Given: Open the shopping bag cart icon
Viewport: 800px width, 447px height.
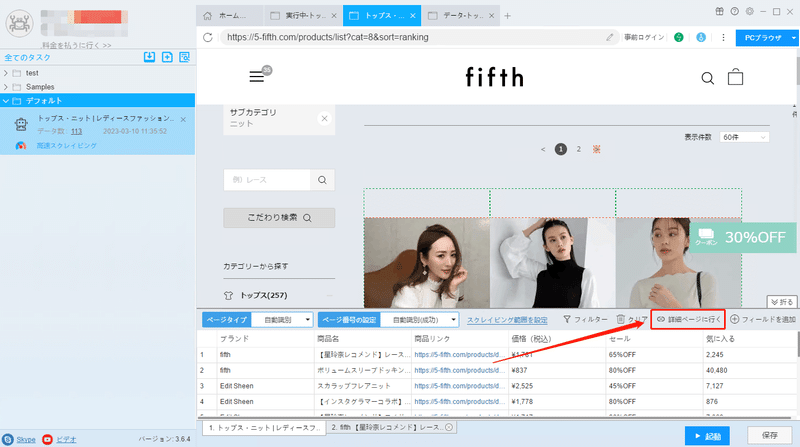Looking at the screenshot, I should click(735, 77).
